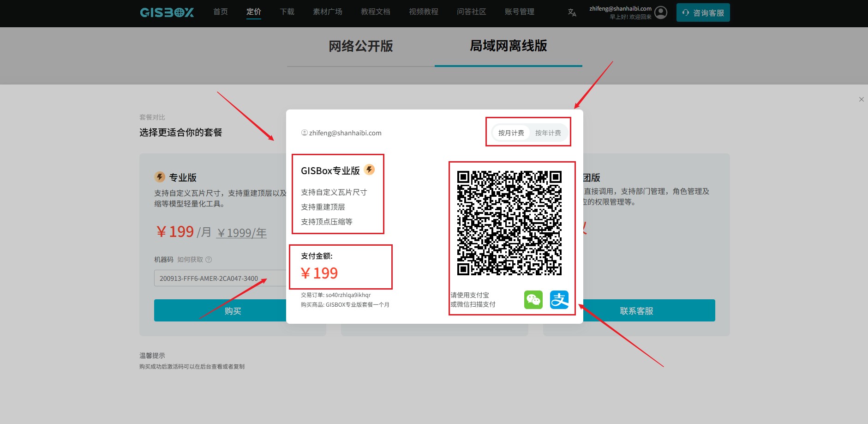The image size is (868, 424).
Task: Switch to the 网络公开版 tab
Action: pyautogui.click(x=361, y=46)
